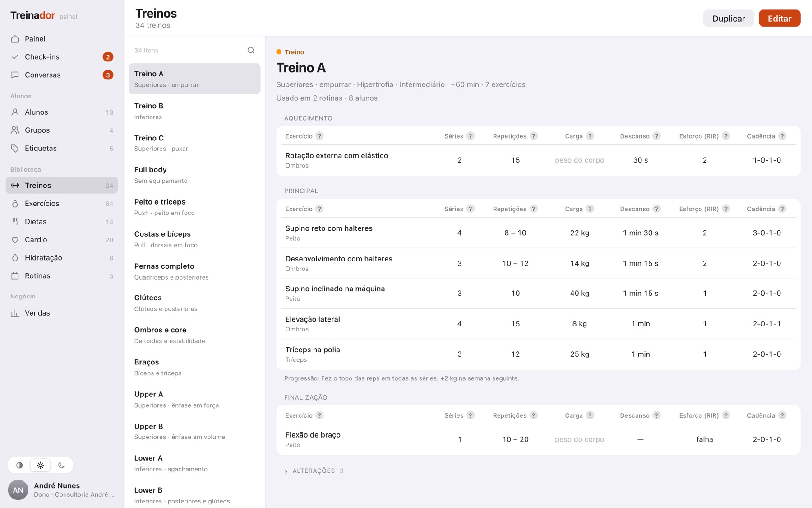812x508 pixels.
Task: Switch to the dark theme
Action: [x=61, y=465]
